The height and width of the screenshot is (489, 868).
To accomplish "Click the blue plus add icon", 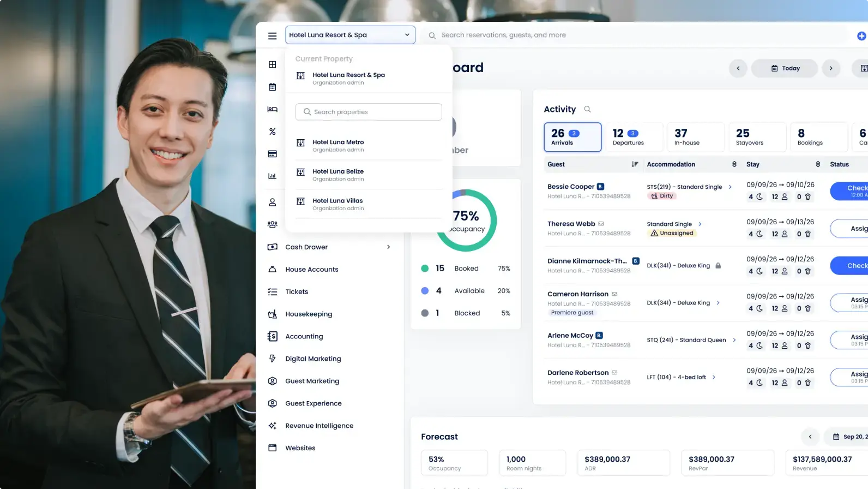I will click(861, 36).
